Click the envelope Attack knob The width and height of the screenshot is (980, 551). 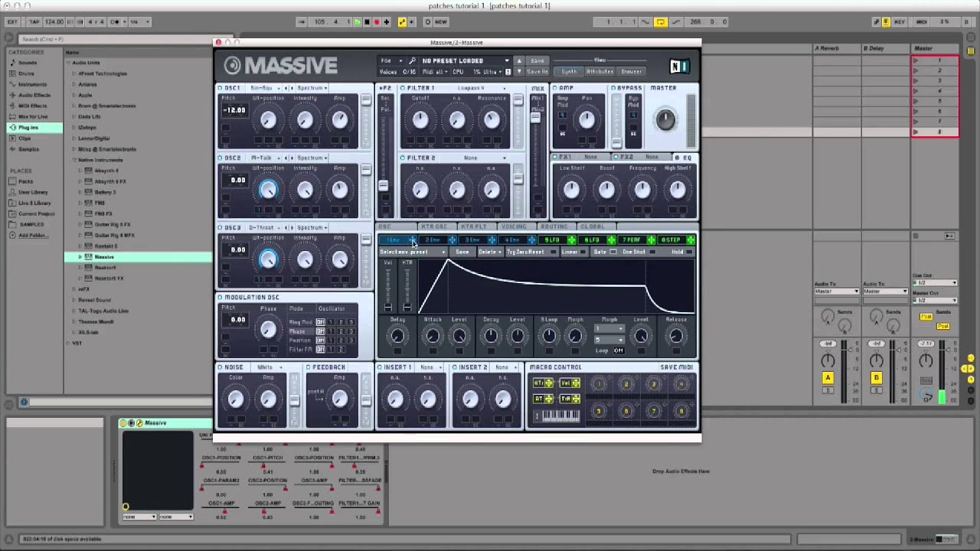coord(432,336)
